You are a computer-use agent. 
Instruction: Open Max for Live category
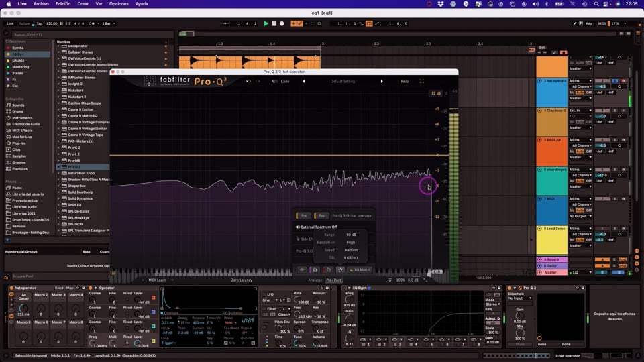pyautogui.click(x=21, y=137)
